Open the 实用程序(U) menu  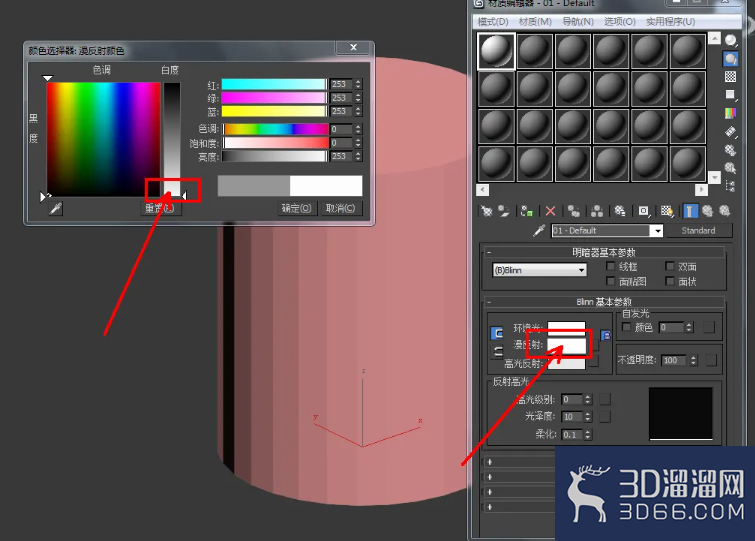tap(670, 22)
